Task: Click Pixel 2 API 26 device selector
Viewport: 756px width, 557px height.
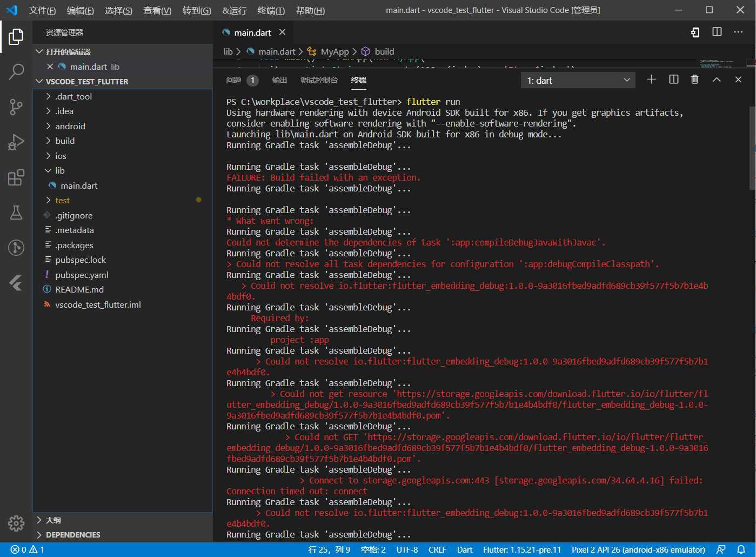Action: point(638,549)
